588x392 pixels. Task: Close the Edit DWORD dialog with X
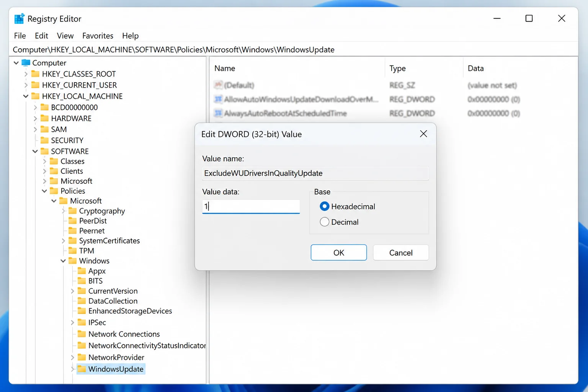coord(423,134)
